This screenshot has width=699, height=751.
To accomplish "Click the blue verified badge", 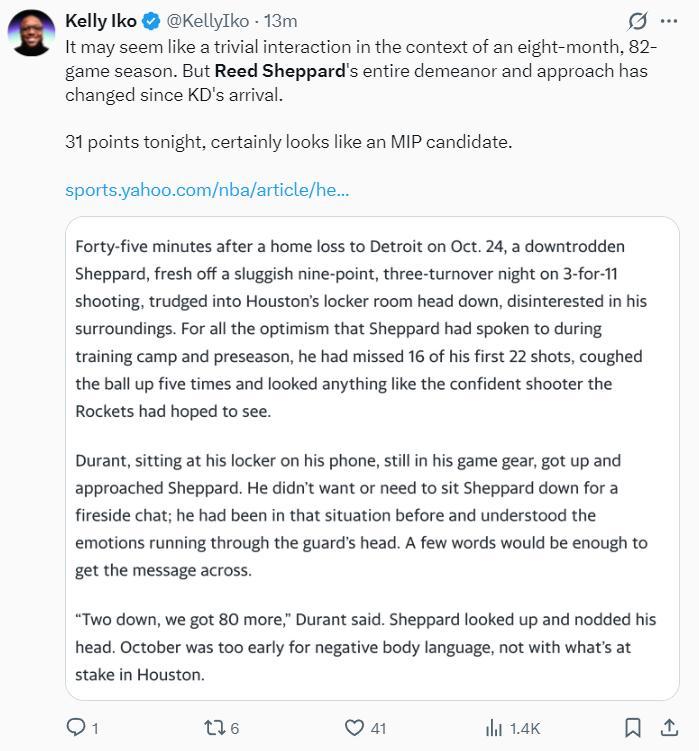I will point(151,20).
